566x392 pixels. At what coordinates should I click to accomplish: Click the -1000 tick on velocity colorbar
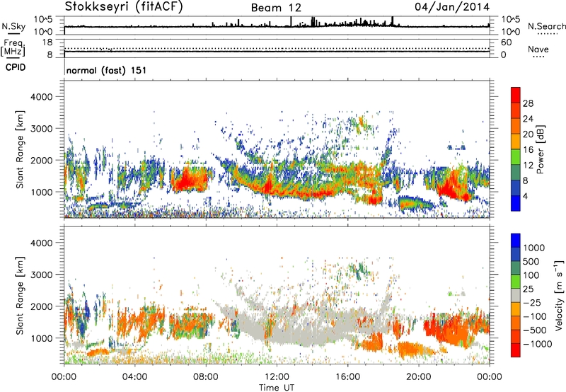tap(538, 344)
